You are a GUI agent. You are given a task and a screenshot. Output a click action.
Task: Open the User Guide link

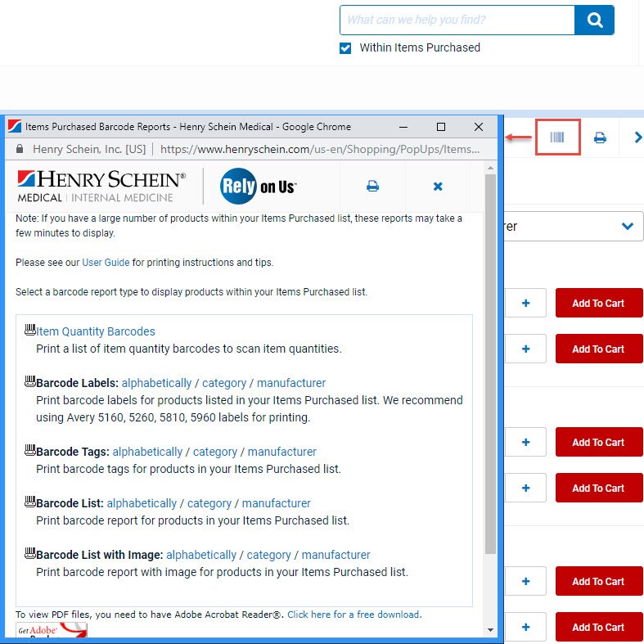106,263
